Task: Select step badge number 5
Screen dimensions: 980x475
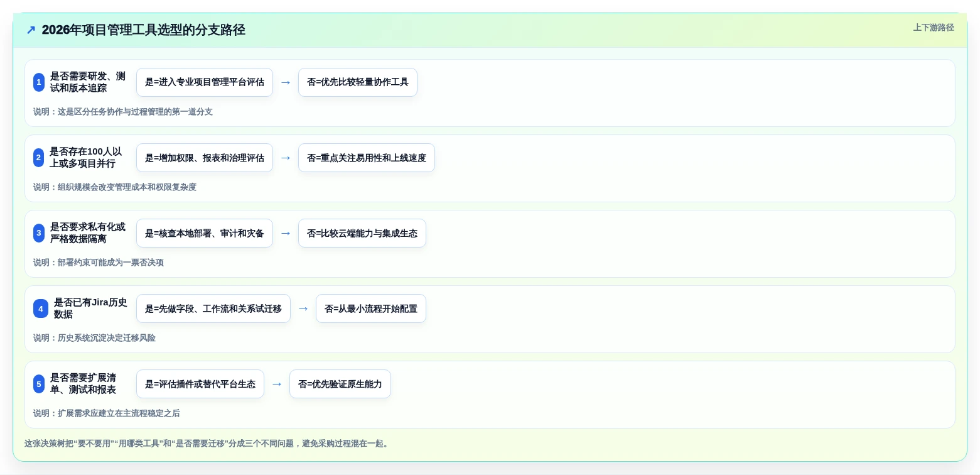Action: (x=39, y=384)
